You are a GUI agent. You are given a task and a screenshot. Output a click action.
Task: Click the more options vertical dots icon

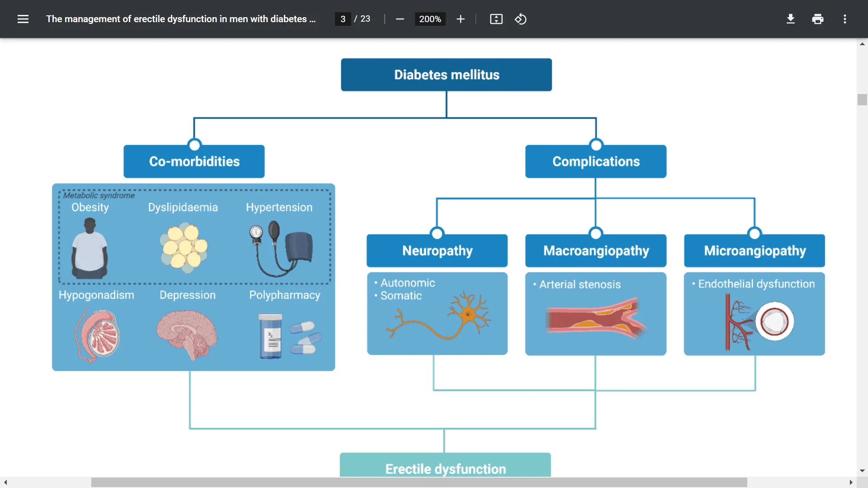pos(845,19)
